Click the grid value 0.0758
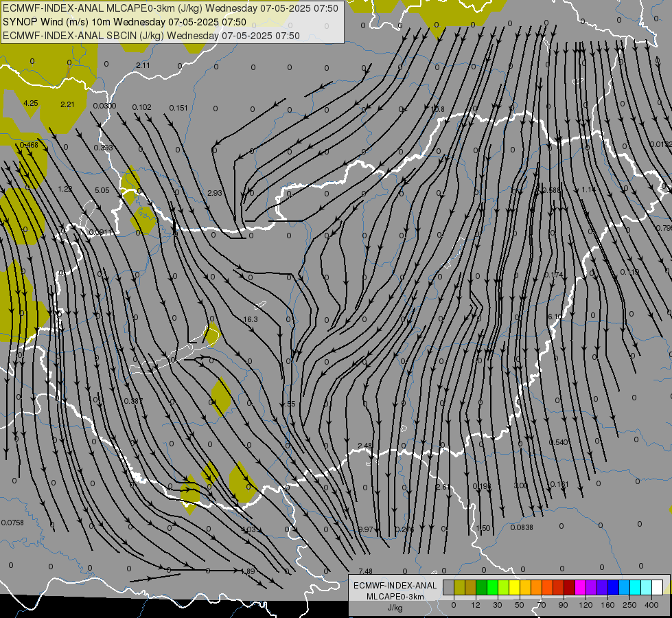Screen dimensions: 672x618 12,523
